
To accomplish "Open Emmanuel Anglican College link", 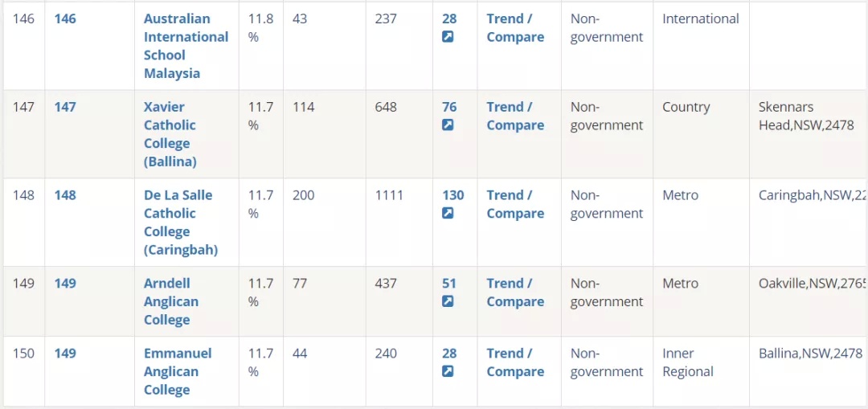I will tap(178, 371).
